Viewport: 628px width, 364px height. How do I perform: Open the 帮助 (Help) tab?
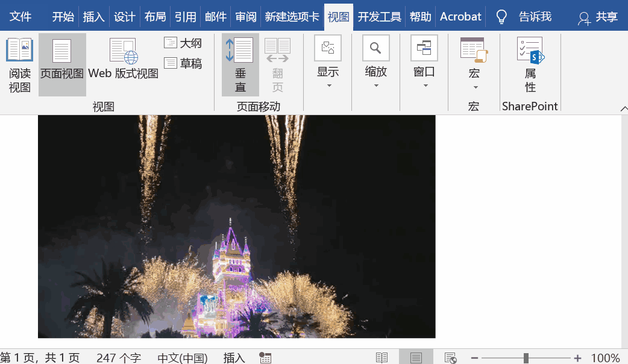pos(421,17)
